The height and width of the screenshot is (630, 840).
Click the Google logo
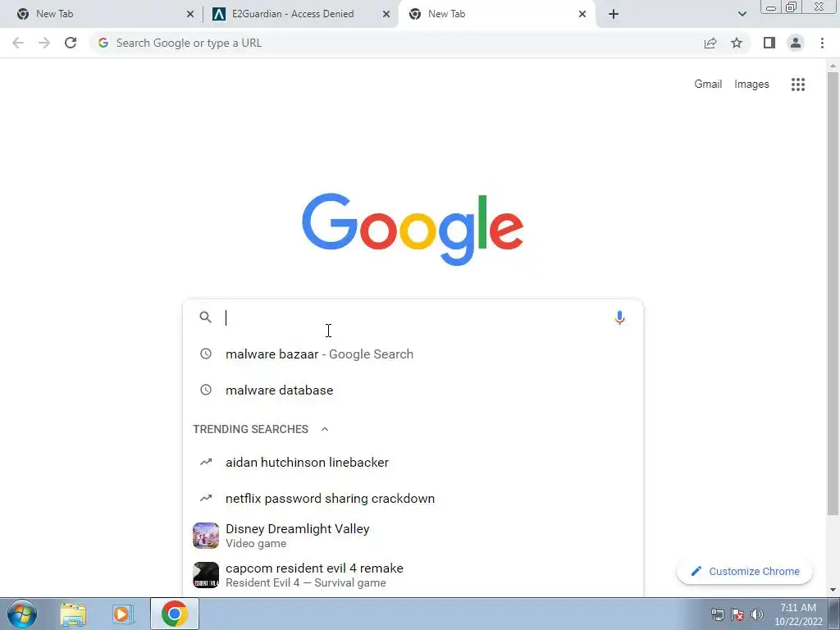click(413, 230)
